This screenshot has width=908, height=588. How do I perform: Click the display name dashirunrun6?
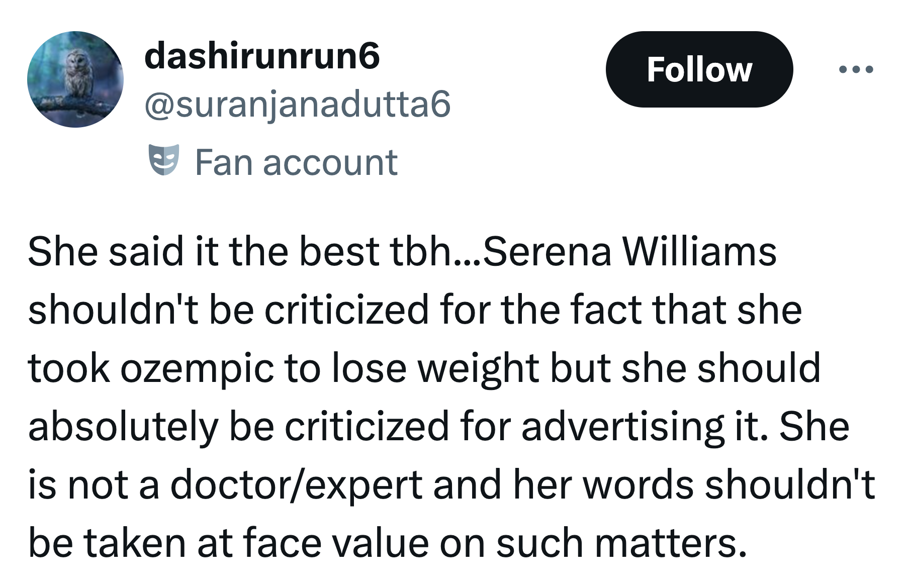tap(261, 57)
